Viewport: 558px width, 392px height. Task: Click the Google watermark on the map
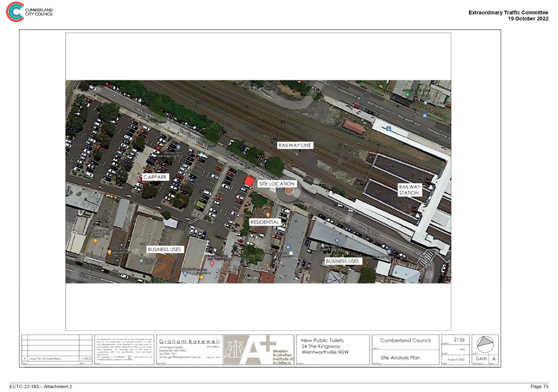pyautogui.click(x=251, y=277)
